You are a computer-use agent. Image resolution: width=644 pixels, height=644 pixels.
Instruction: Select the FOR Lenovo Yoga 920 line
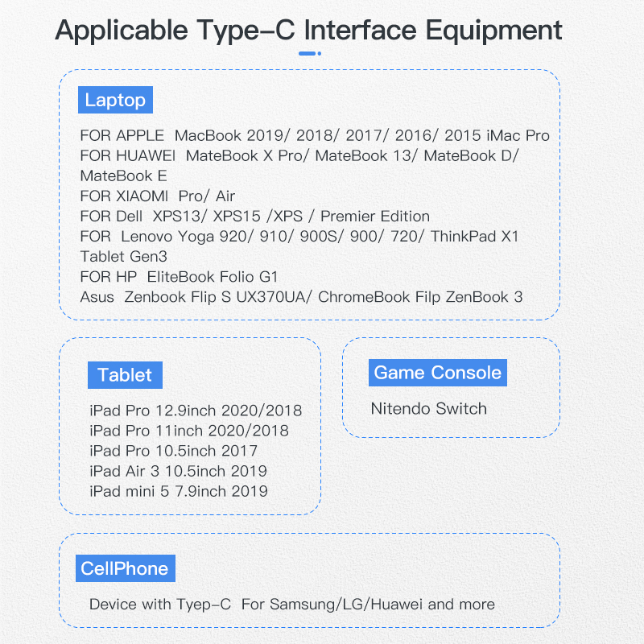point(299,237)
